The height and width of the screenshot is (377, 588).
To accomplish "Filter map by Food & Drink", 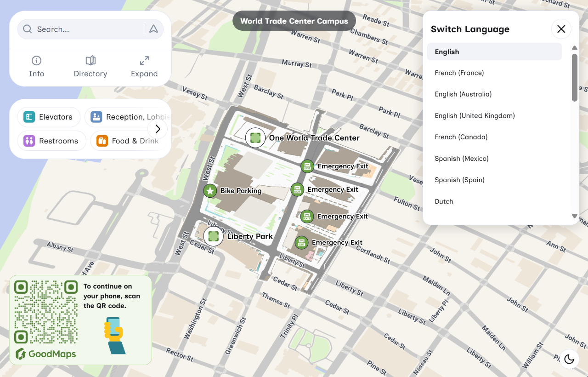I will coord(128,141).
